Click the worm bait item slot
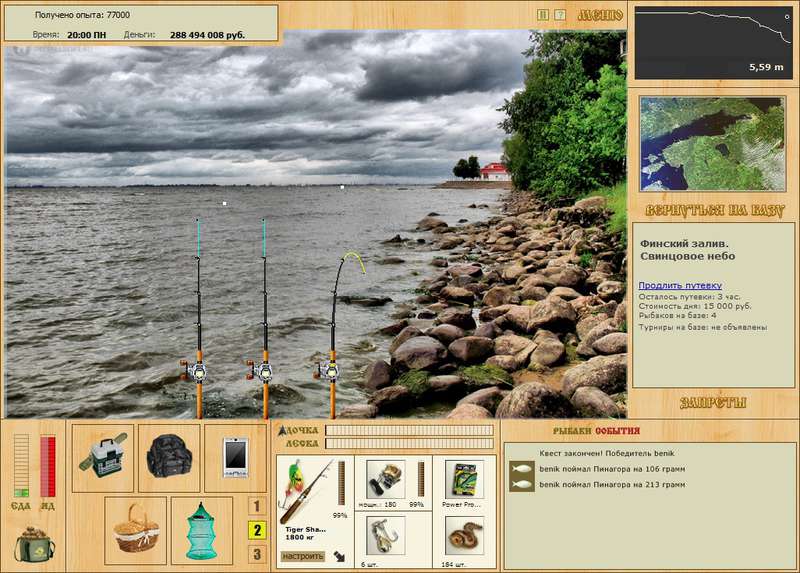 pos(464,536)
